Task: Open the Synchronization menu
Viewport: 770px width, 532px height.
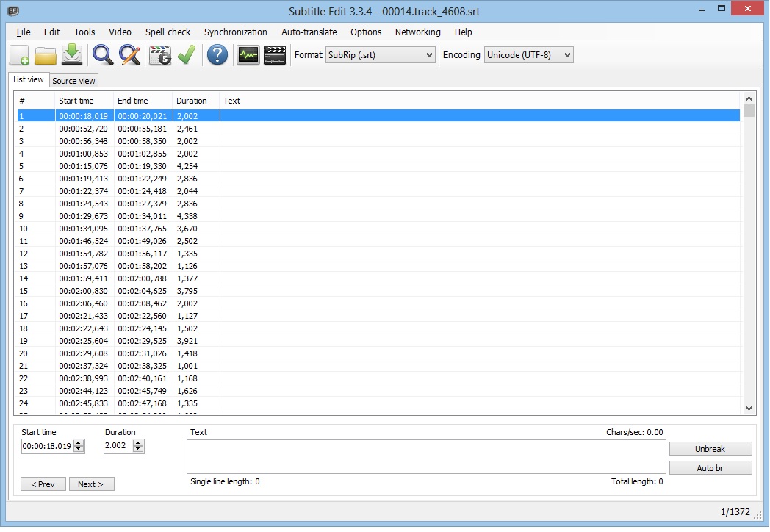Action: [236, 32]
